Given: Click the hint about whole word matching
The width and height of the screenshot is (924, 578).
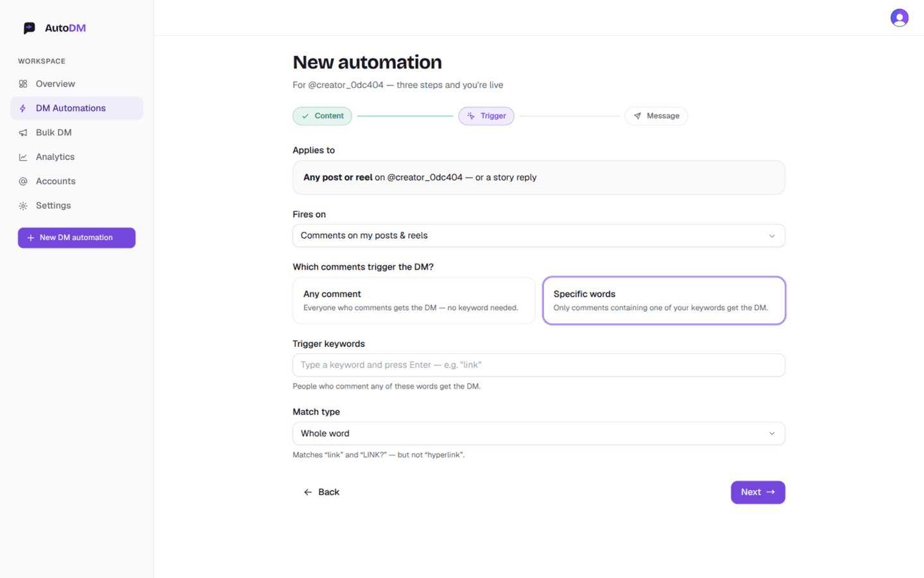Looking at the screenshot, I should click(x=379, y=455).
